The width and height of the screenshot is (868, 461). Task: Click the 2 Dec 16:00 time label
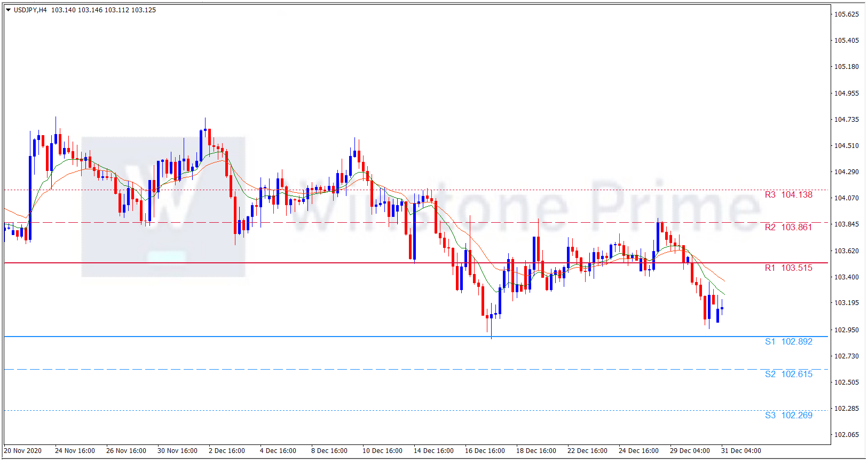(226, 451)
